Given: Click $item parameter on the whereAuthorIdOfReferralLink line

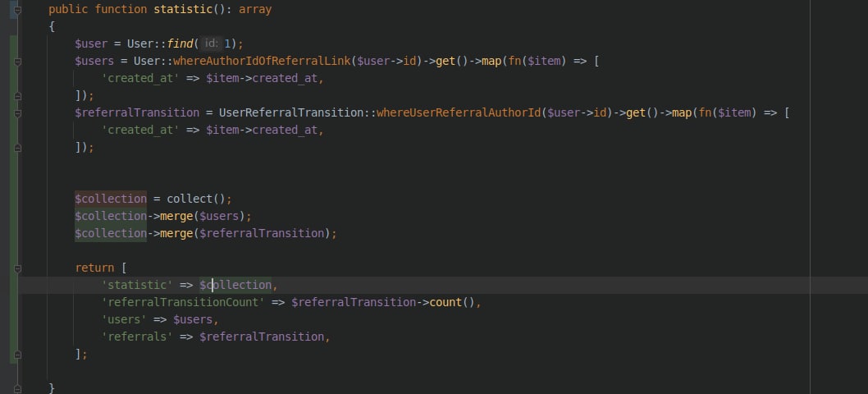Looking at the screenshot, I should [544, 61].
